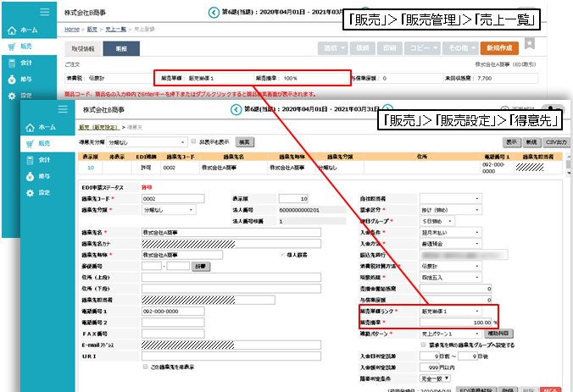
Task: Select the 明細 tab
Action: pyautogui.click(x=120, y=49)
